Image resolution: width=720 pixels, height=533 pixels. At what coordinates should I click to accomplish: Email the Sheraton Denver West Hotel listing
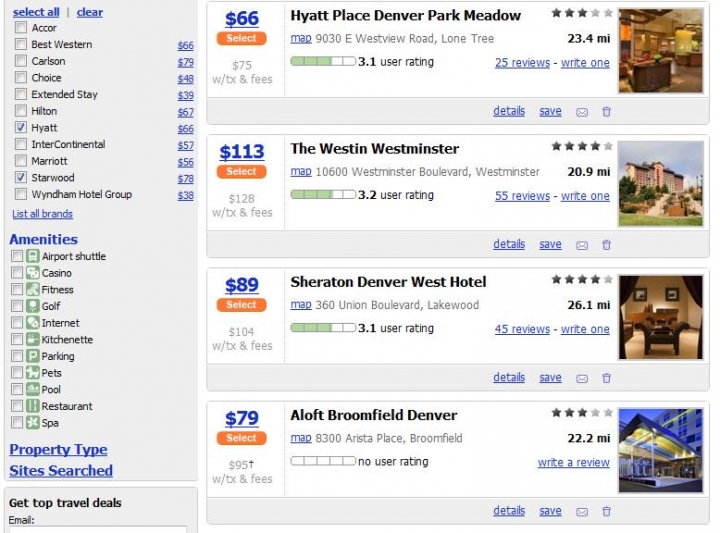(x=582, y=378)
